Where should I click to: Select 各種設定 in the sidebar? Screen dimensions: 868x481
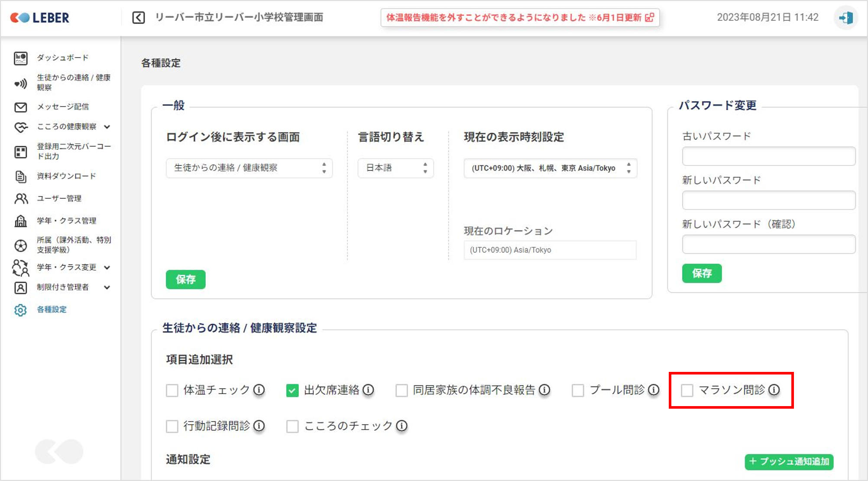click(x=52, y=310)
